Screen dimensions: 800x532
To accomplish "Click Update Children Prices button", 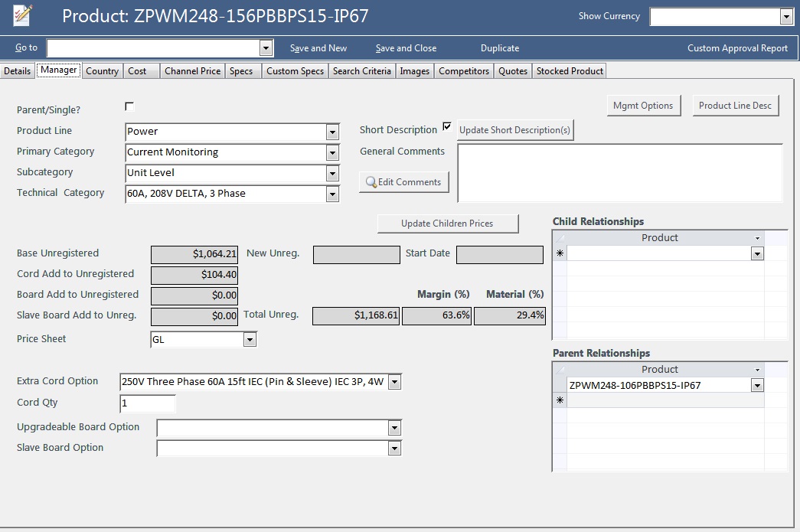I will click(447, 224).
